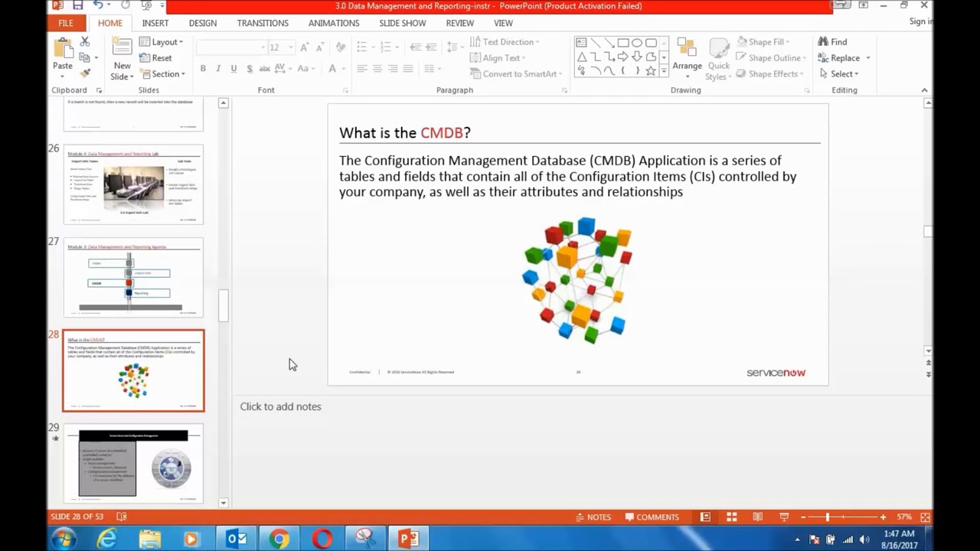This screenshot has width=980, height=551.
Task: Open the Layout dropdown
Action: click(161, 42)
